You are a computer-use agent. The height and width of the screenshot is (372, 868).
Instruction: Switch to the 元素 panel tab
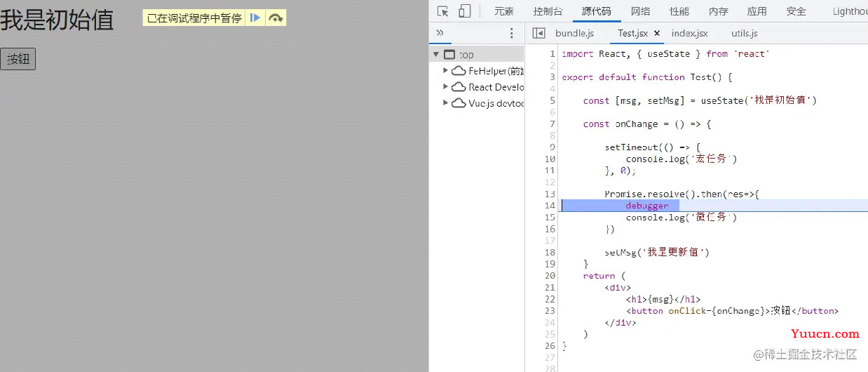[504, 11]
